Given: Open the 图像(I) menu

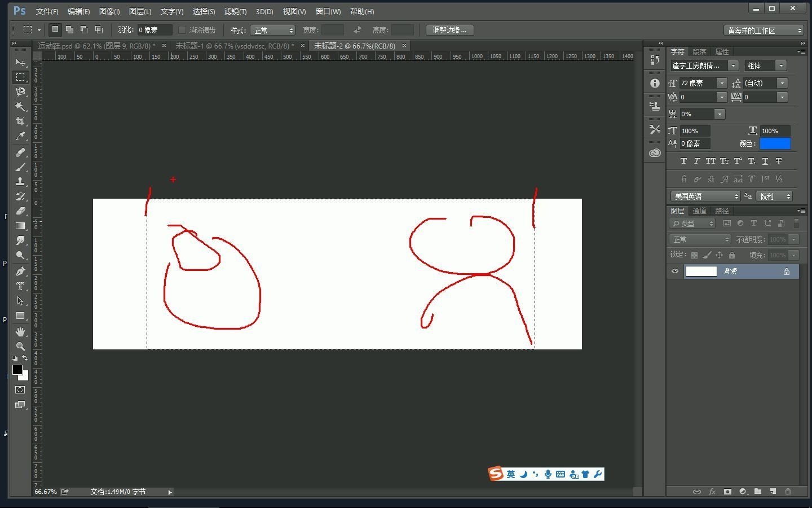Looking at the screenshot, I should point(109,11).
